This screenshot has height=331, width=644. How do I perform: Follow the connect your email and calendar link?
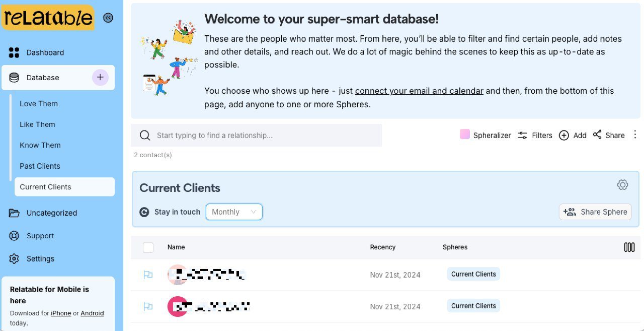(419, 91)
